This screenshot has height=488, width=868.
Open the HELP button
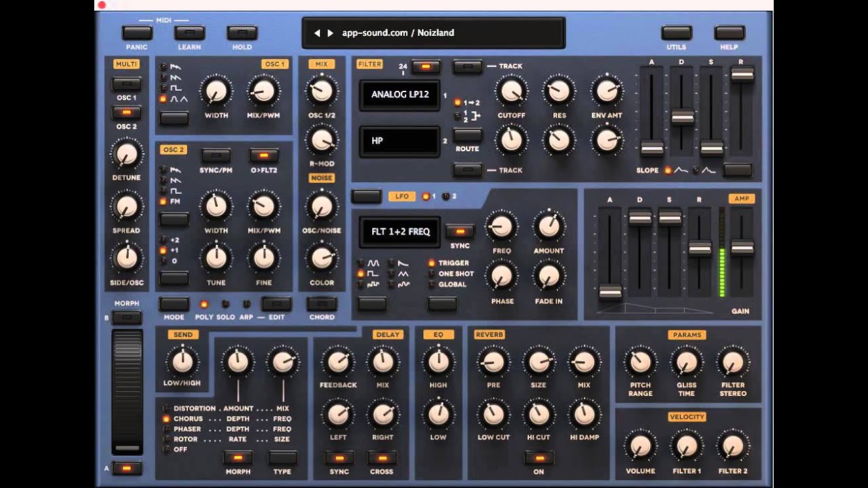tap(730, 33)
